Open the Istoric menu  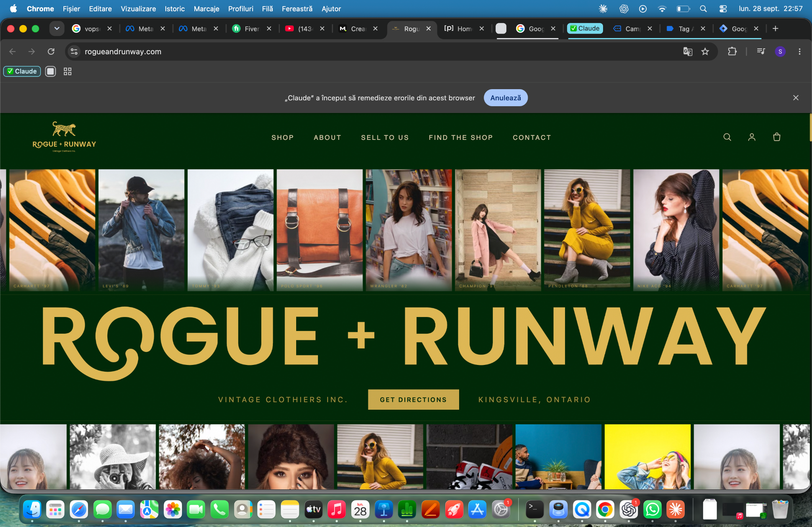[174, 9]
